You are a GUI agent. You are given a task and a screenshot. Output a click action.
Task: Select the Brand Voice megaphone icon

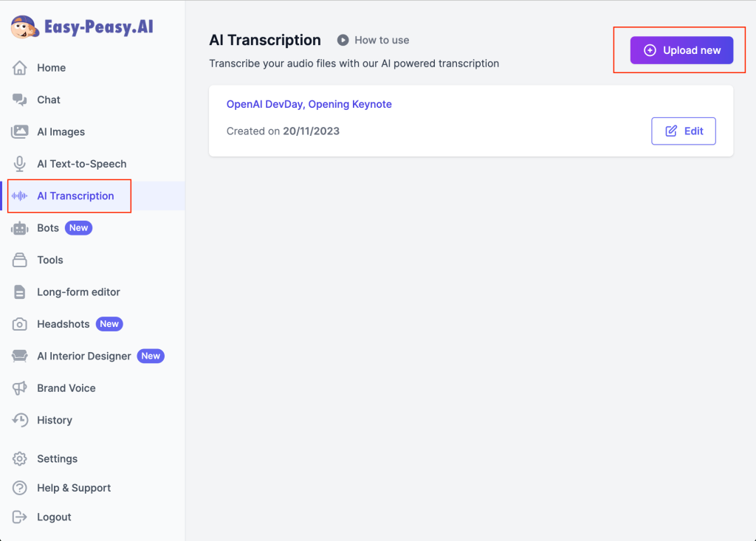(x=20, y=388)
